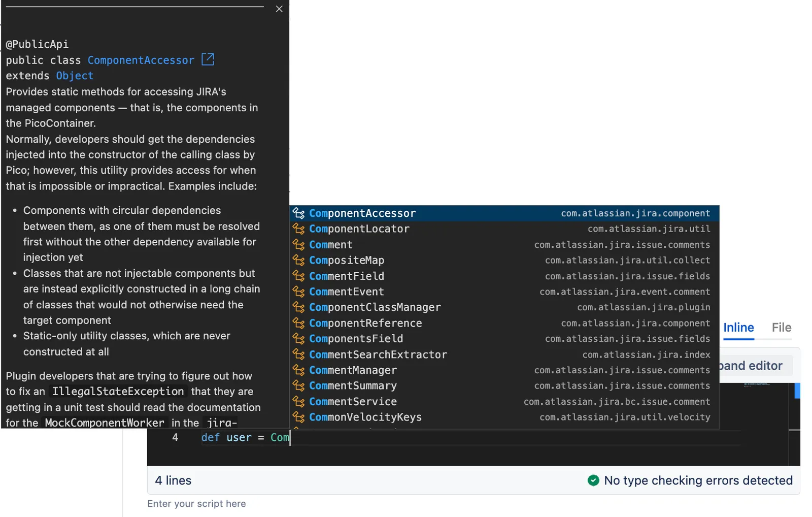This screenshot has height=517, width=812.
Task: Place cursor on line 4 code
Action: click(x=246, y=438)
